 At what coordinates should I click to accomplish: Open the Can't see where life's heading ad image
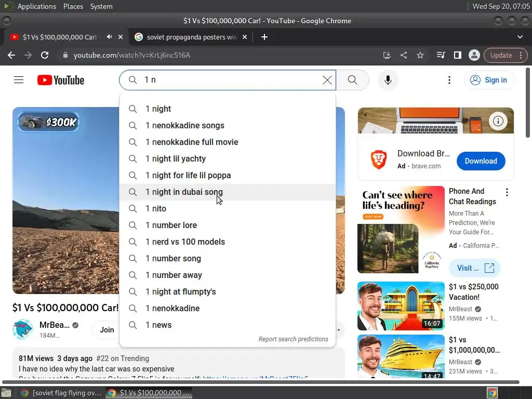[x=401, y=229]
